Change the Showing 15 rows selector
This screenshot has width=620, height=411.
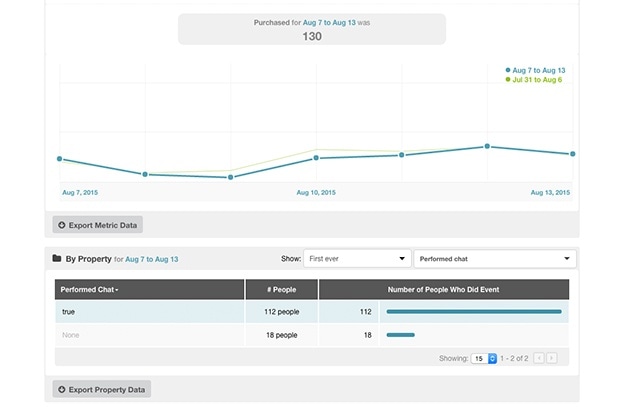pyautogui.click(x=485, y=357)
